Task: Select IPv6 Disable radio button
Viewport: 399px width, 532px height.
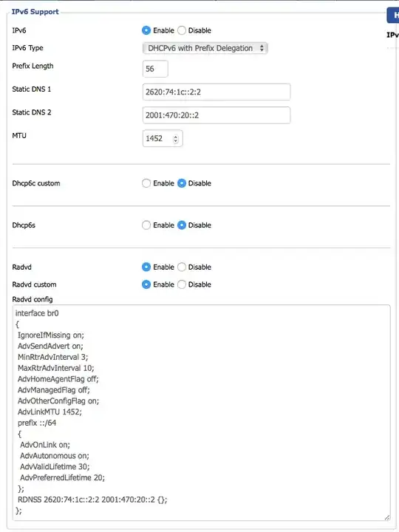Action: [x=182, y=30]
